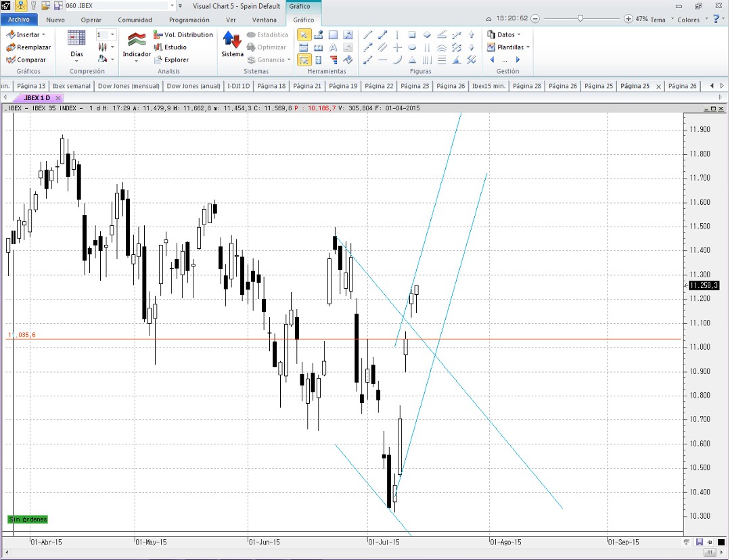730x560 pixels.
Task: Select the parallel diagonal channel lines tool
Action: [383, 47]
